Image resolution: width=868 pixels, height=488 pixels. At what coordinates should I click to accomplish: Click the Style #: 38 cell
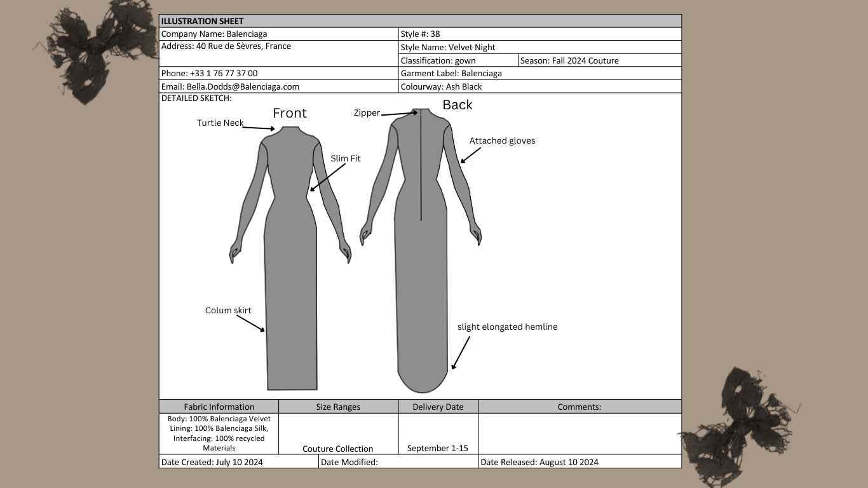pos(539,34)
